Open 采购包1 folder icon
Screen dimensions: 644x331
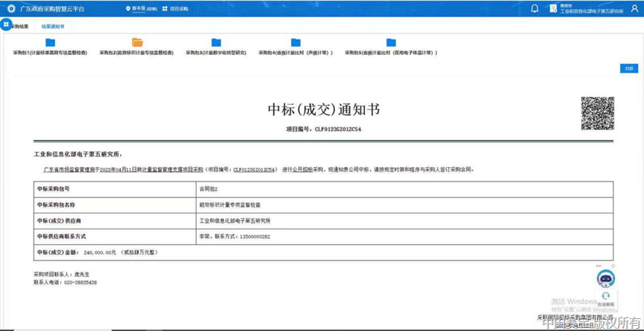pyautogui.click(x=50, y=43)
